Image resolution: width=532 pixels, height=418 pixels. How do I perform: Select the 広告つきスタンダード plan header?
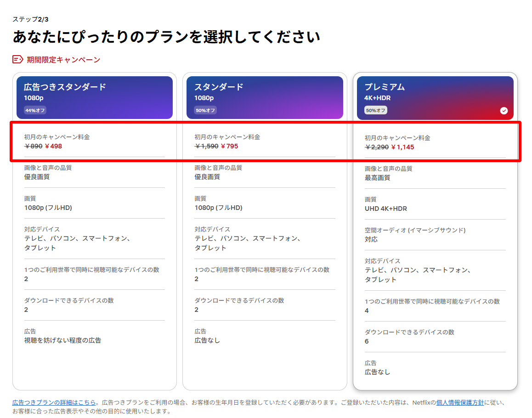click(x=95, y=97)
